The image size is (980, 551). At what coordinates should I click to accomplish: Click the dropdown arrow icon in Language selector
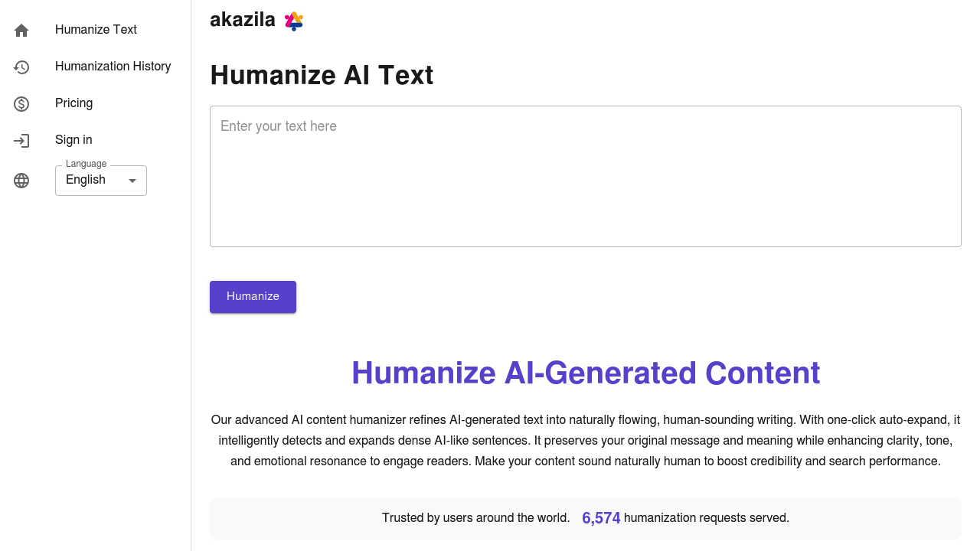point(132,181)
